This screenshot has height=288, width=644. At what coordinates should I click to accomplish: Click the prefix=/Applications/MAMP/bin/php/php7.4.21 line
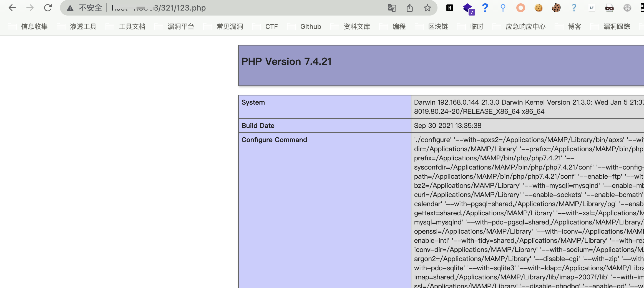494,158
